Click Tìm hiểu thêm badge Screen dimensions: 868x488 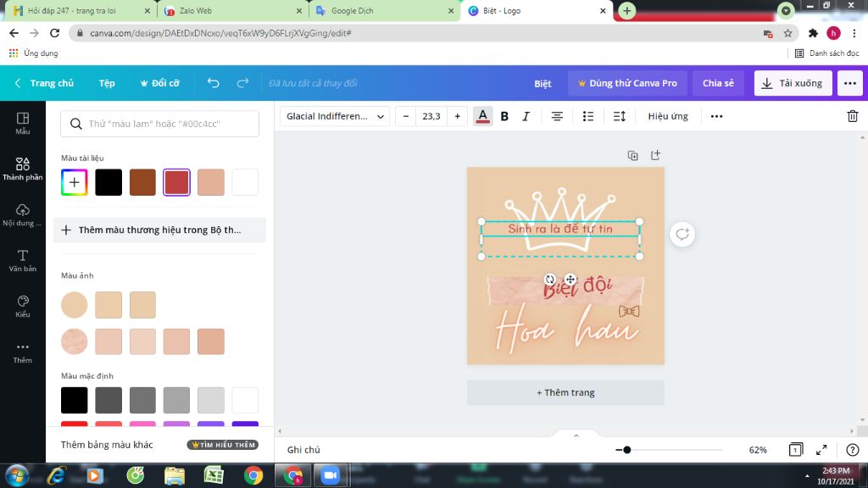point(223,445)
